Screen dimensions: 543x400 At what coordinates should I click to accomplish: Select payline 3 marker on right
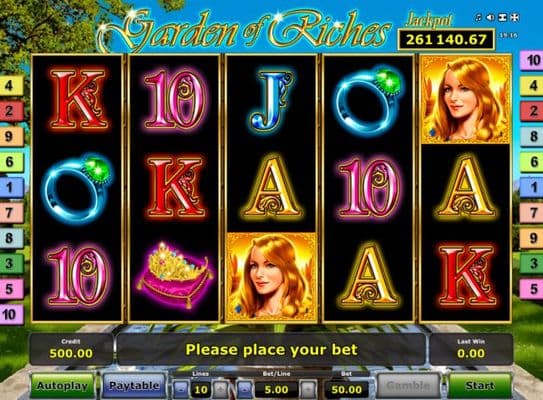[532, 264]
